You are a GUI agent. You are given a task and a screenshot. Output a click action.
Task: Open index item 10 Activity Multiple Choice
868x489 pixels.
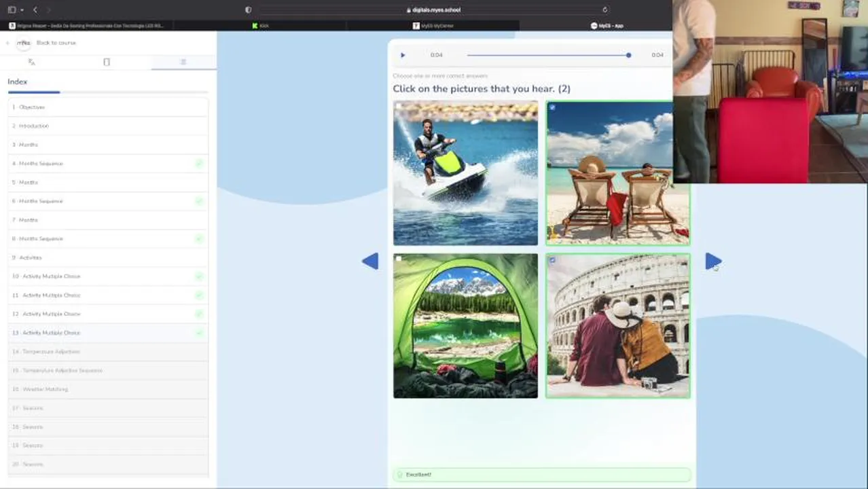click(108, 276)
